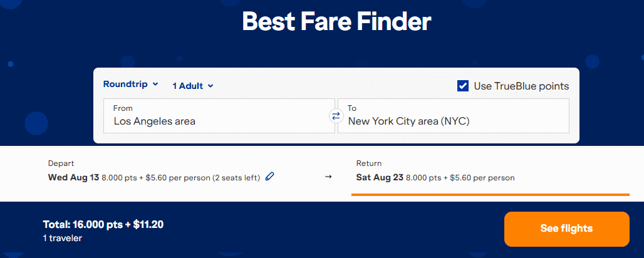Click the 1 Adult traveler selector text

188,86
